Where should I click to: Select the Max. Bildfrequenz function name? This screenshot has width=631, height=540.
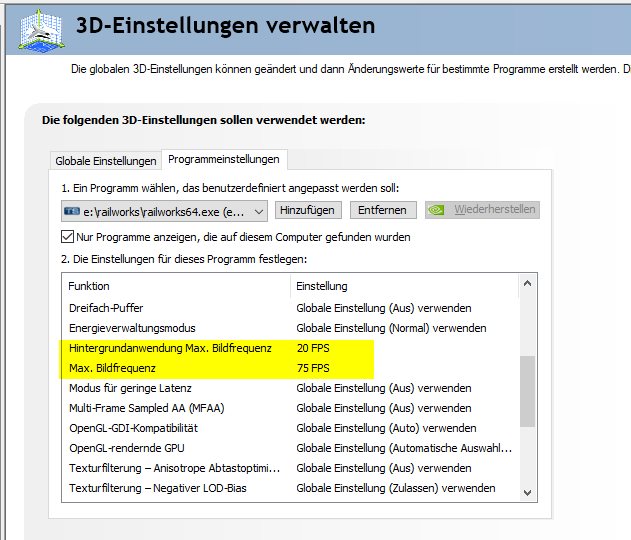pyautogui.click(x=112, y=368)
